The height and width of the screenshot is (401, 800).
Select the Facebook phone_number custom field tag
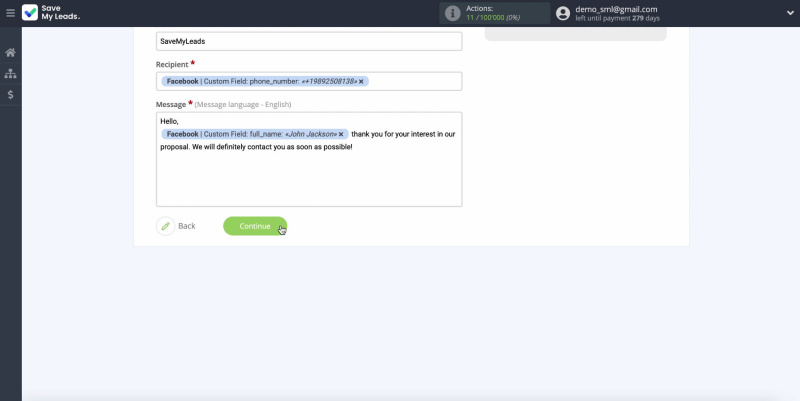pyautogui.click(x=265, y=81)
